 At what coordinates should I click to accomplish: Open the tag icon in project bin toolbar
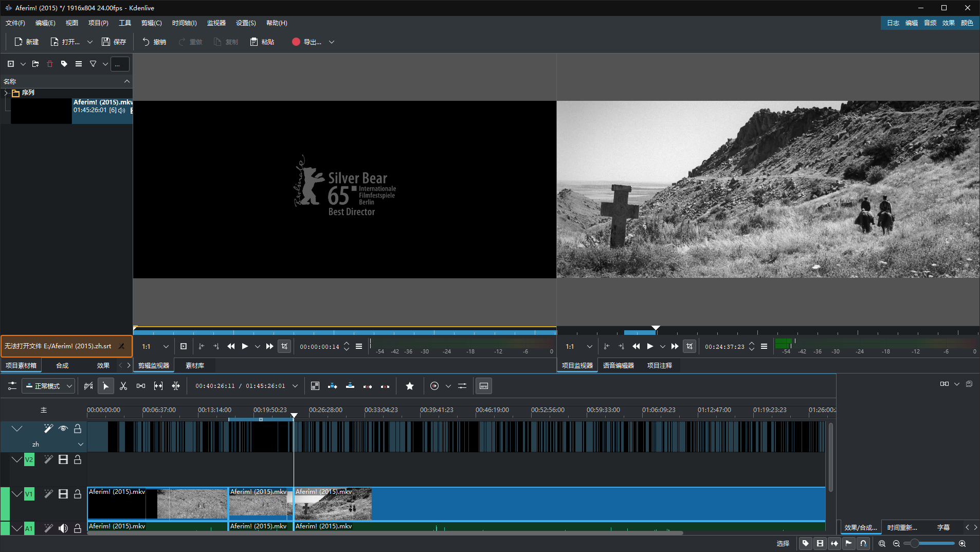click(x=64, y=64)
